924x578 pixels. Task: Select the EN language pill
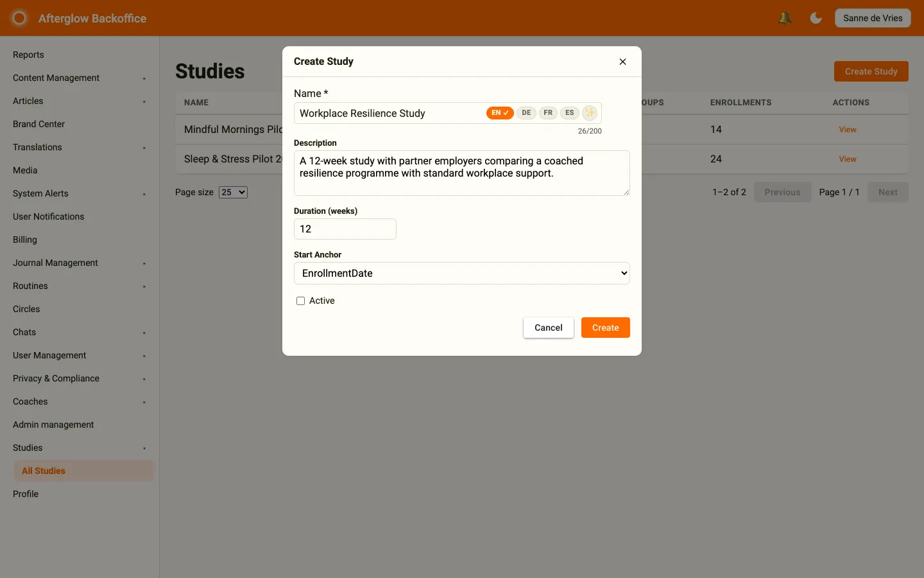tap(500, 113)
